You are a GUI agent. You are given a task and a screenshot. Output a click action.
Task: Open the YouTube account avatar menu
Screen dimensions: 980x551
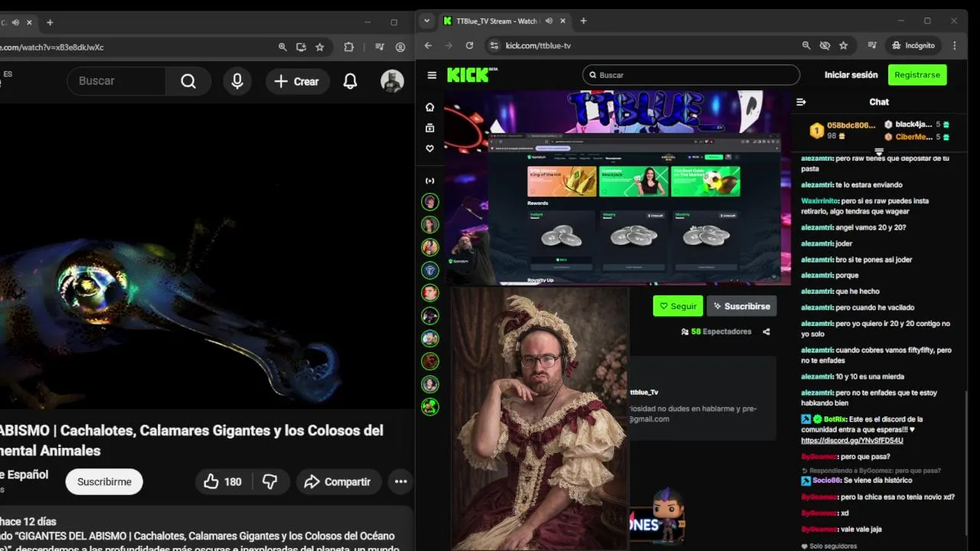tap(392, 81)
